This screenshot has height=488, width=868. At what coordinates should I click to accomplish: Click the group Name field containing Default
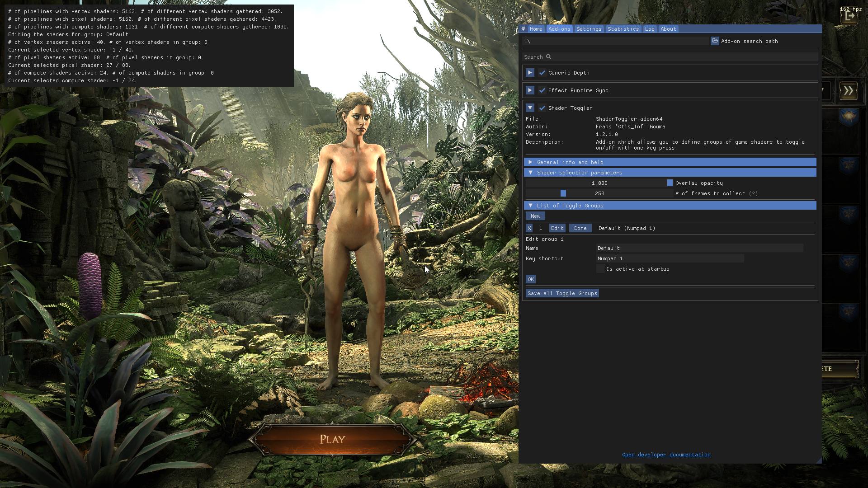[x=699, y=248]
